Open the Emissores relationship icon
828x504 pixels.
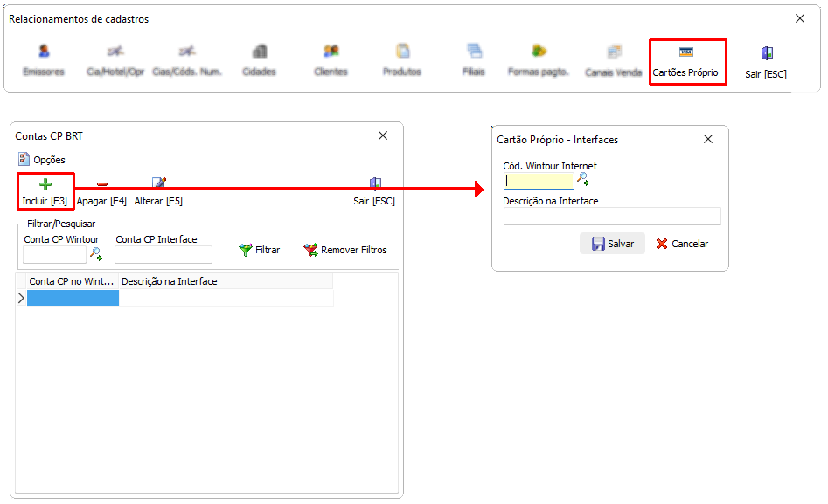44,60
